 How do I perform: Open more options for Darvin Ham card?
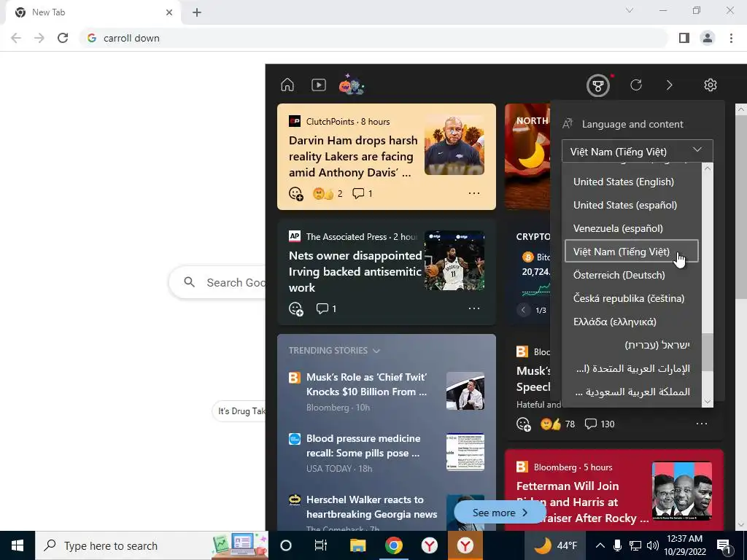(x=474, y=192)
